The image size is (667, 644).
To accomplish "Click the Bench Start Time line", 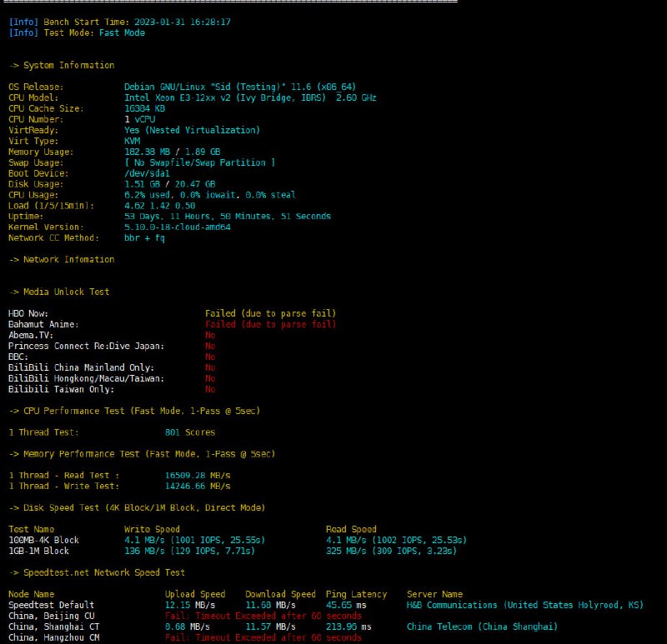I will click(x=119, y=22).
